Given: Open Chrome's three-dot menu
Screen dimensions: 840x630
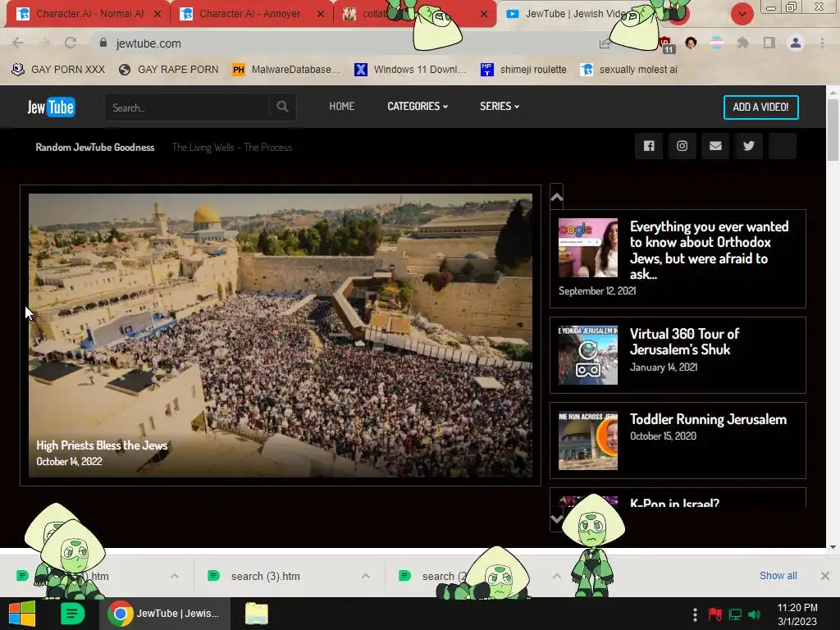Looking at the screenshot, I should pos(822,43).
